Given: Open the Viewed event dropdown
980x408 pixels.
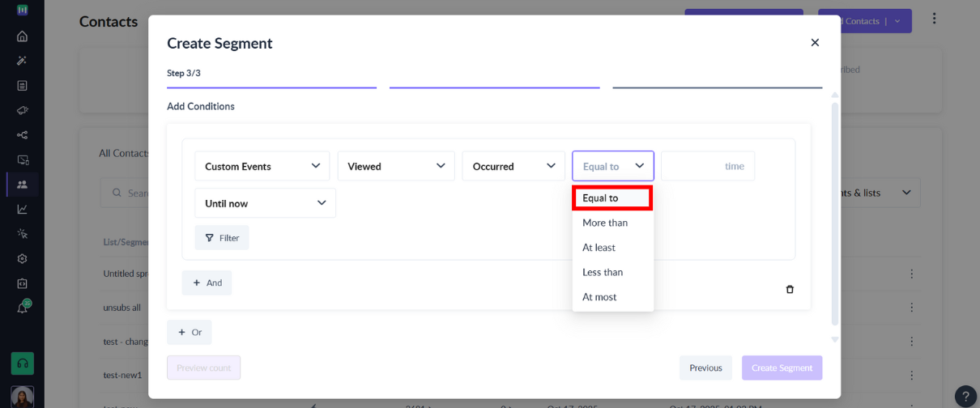Looking at the screenshot, I should pyautogui.click(x=396, y=166).
